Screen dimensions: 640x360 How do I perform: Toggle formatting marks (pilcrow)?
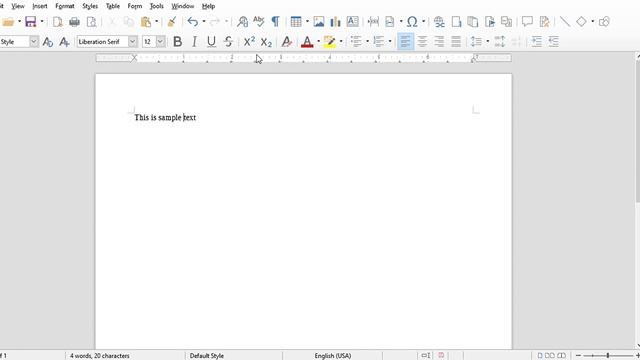click(276, 22)
